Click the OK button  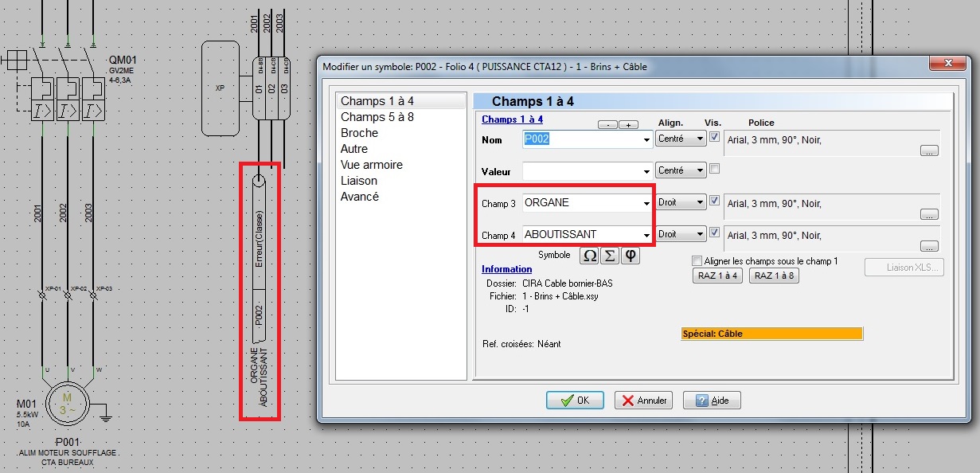(x=574, y=401)
